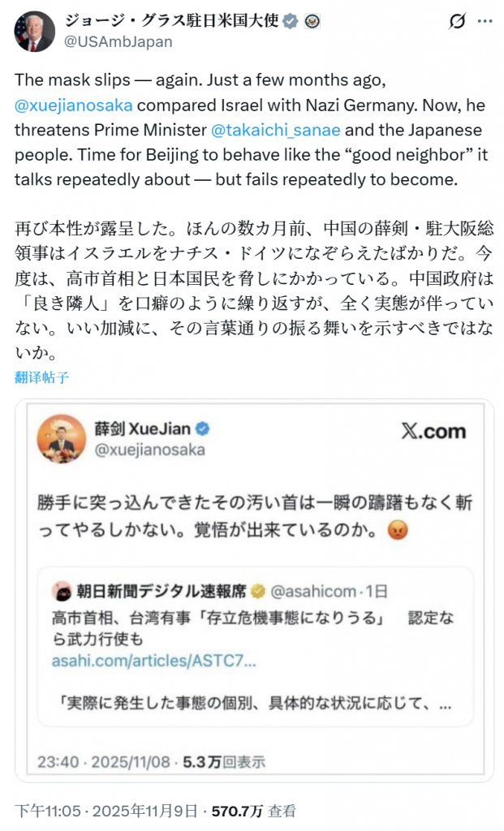
Task: Click the 570.7万 查看 view count
Action: coord(253,810)
